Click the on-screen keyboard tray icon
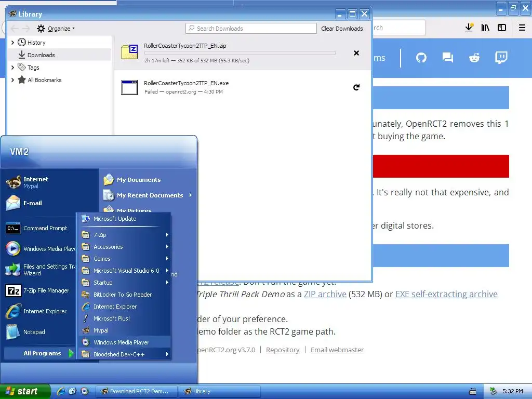This screenshot has width=532, height=399. pos(473,391)
